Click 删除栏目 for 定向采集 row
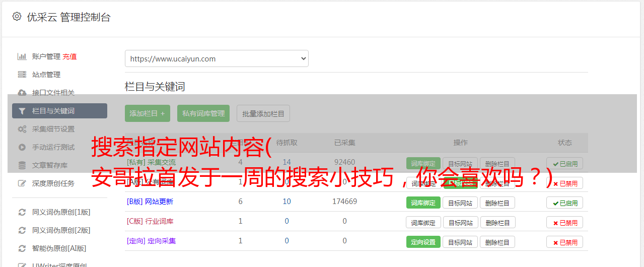644x267 pixels. click(497, 242)
